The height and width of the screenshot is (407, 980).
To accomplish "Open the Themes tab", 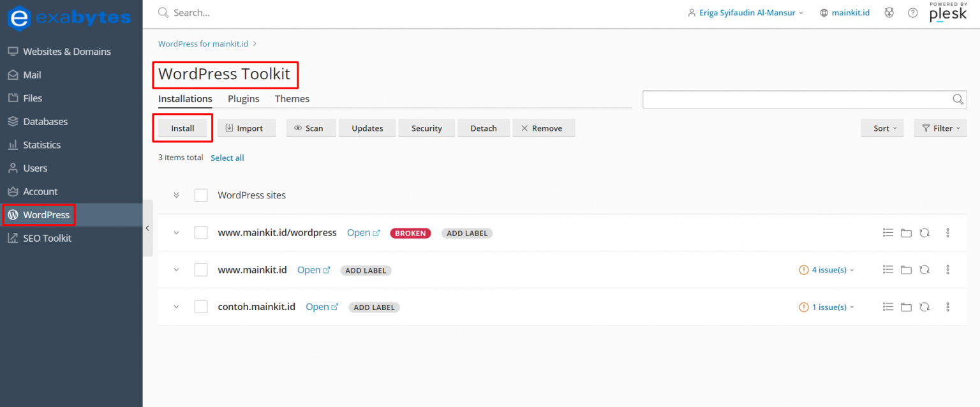I will pos(292,98).
